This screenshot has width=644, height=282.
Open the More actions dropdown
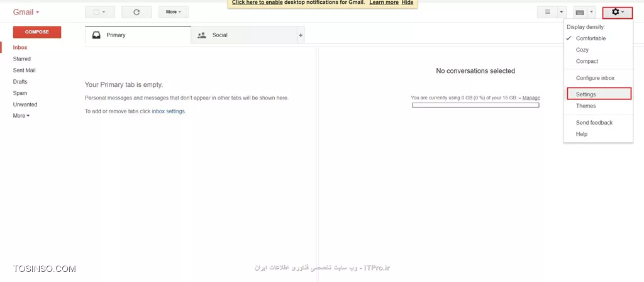pyautogui.click(x=174, y=12)
